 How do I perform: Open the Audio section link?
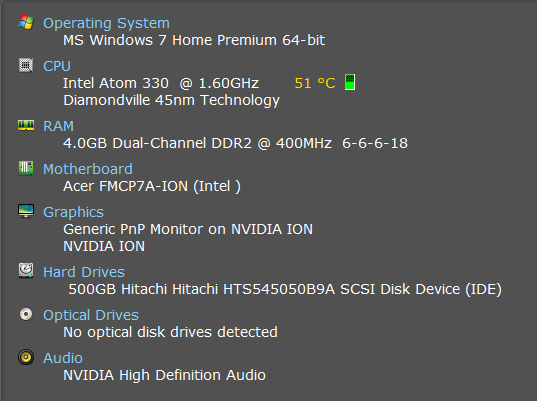click(x=63, y=358)
